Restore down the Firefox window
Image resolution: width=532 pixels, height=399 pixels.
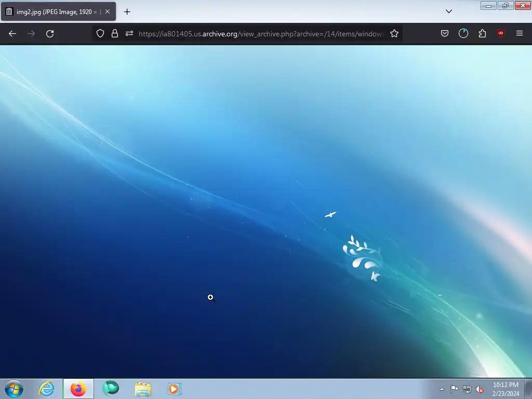click(x=506, y=6)
